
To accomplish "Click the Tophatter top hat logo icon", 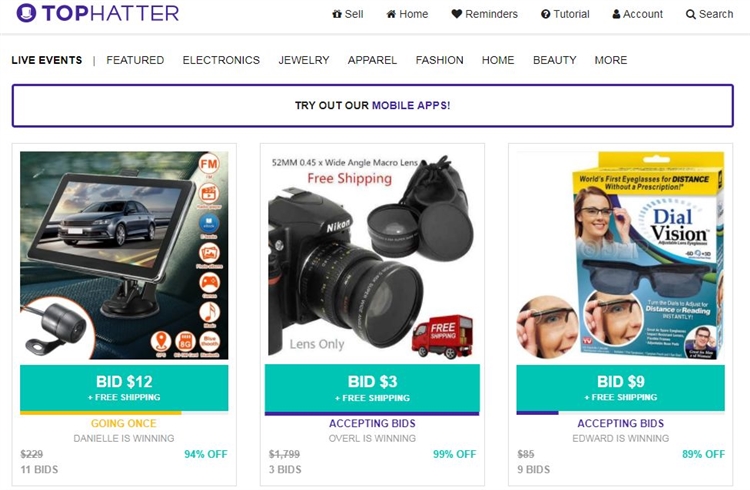I will coord(26,13).
